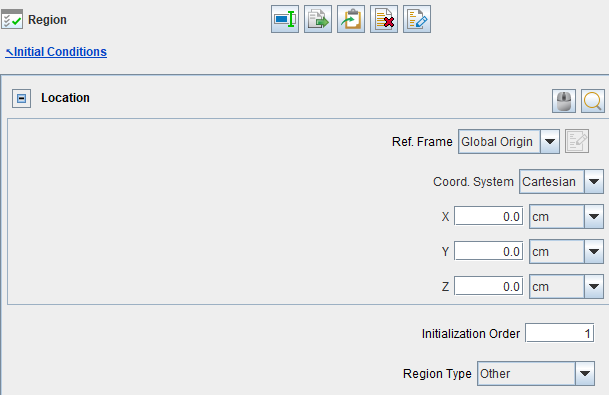Click the magnifier find location icon
This screenshot has width=609, height=395.
click(x=593, y=101)
